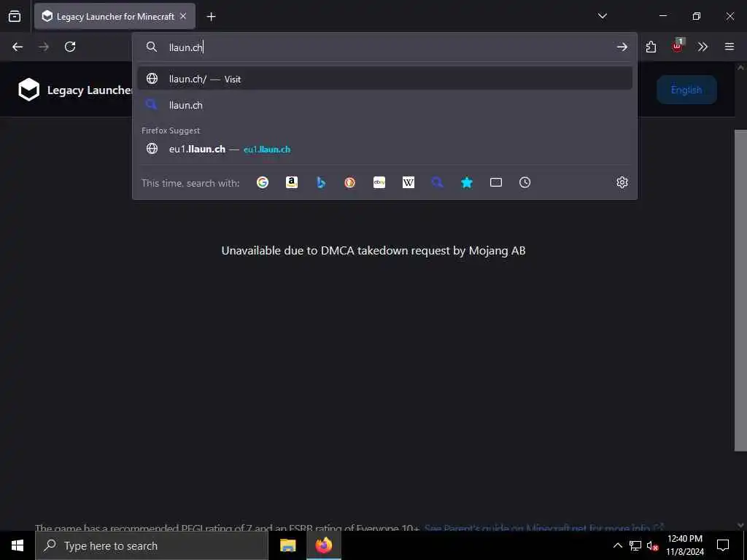Search in Bookmarks with star icon

point(467,182)
